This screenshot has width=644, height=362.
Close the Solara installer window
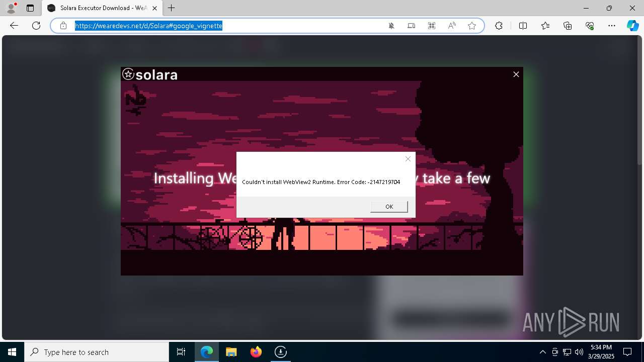point(516,74)
